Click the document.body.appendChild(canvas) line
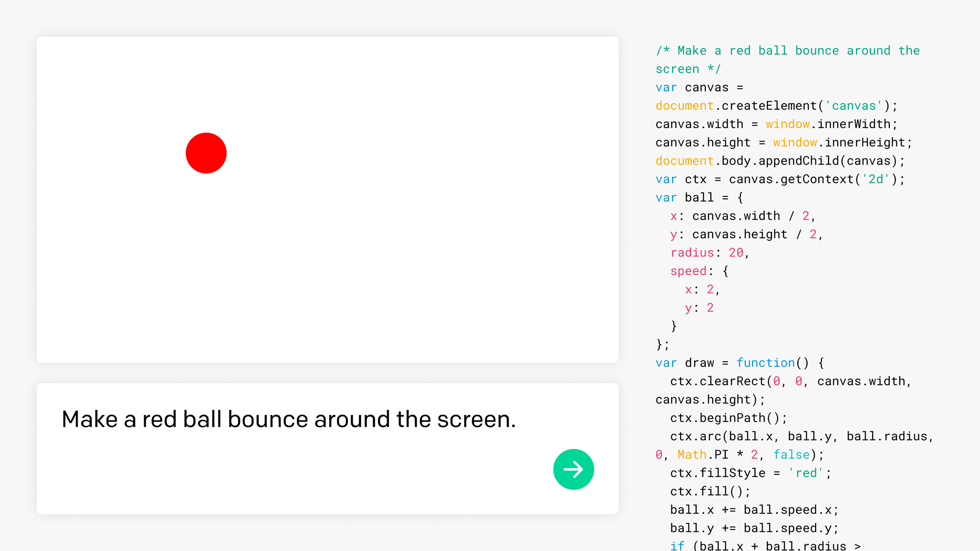Screen dimensions: 980x551 [x=780, y=161]
